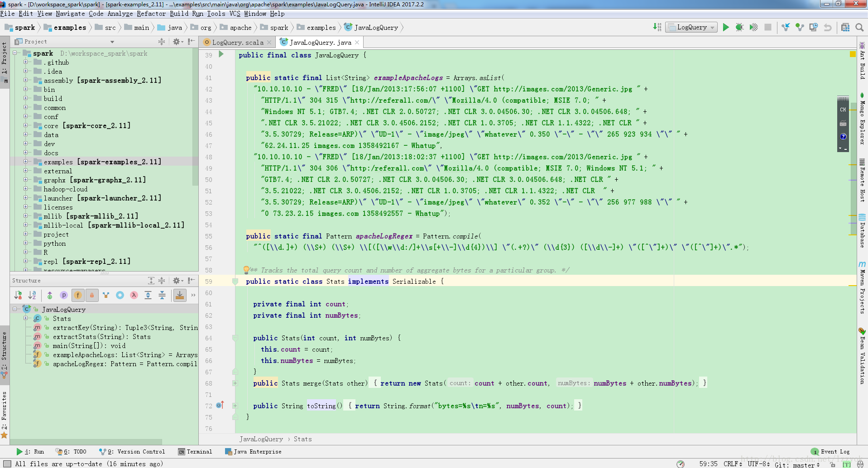Click override gutter icon at line 72

[220, 405]
